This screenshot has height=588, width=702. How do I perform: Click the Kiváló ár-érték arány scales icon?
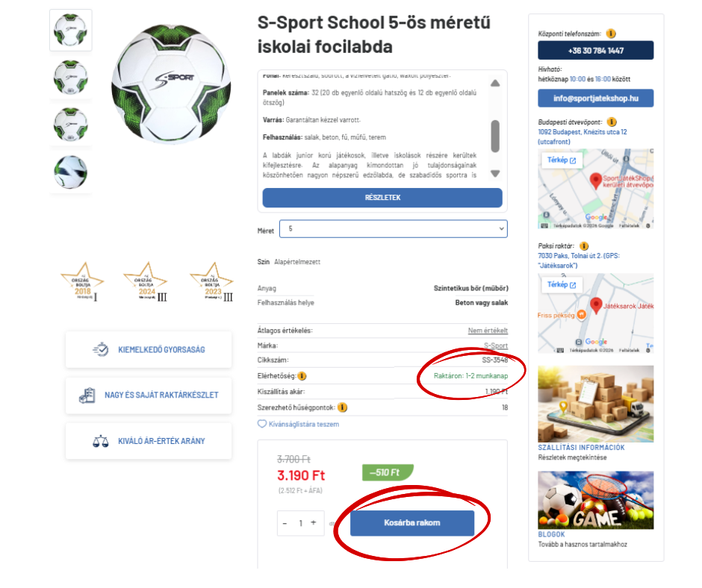(x=101, y=441)
